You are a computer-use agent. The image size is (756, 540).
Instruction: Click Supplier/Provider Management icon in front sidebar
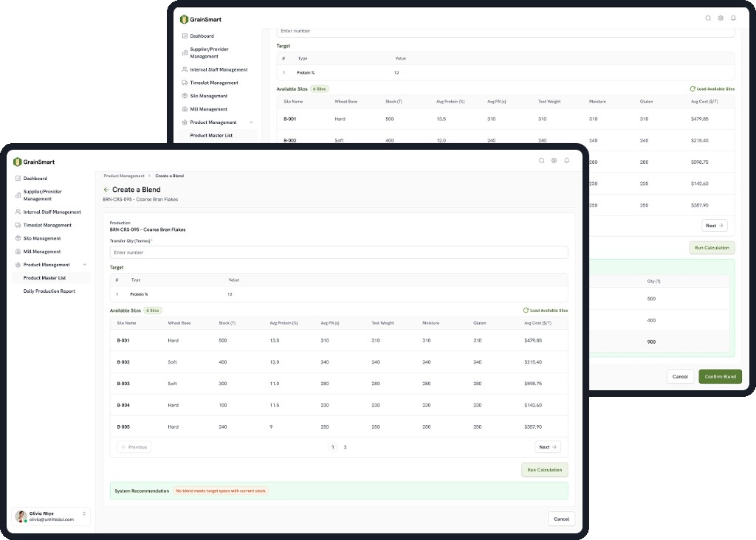click(18, 195)
